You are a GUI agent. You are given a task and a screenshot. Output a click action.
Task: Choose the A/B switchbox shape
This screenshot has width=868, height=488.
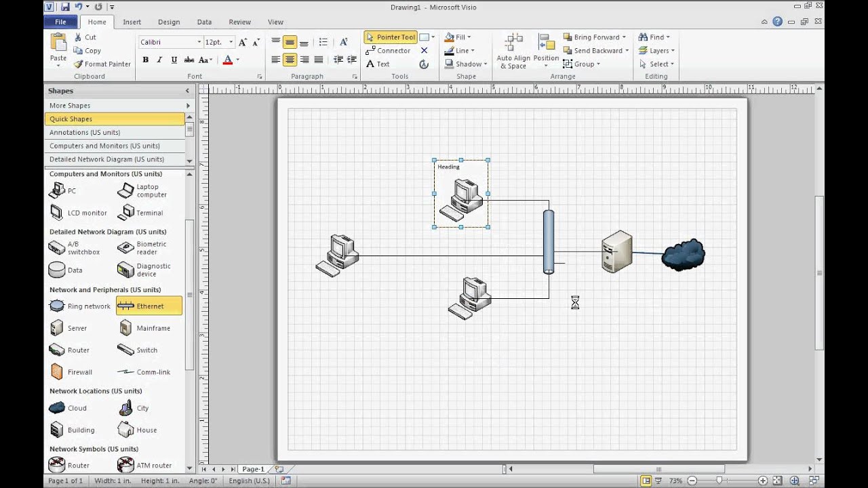click(75, 248)
